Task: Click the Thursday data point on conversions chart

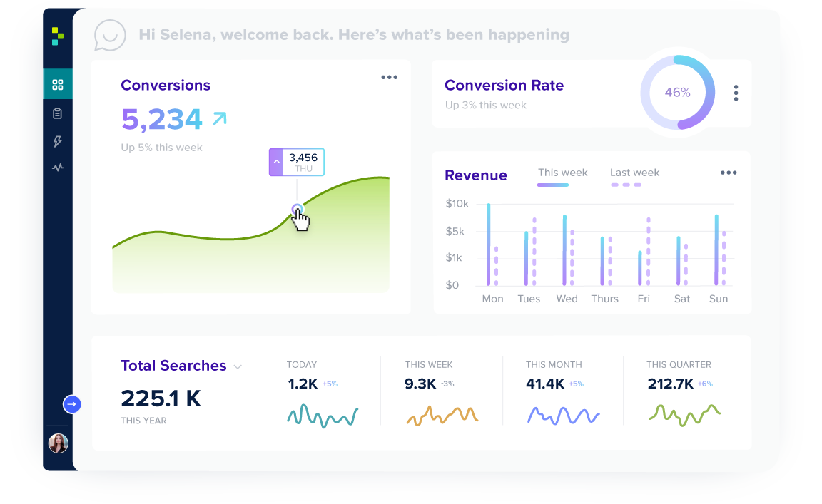Action: 298,210
